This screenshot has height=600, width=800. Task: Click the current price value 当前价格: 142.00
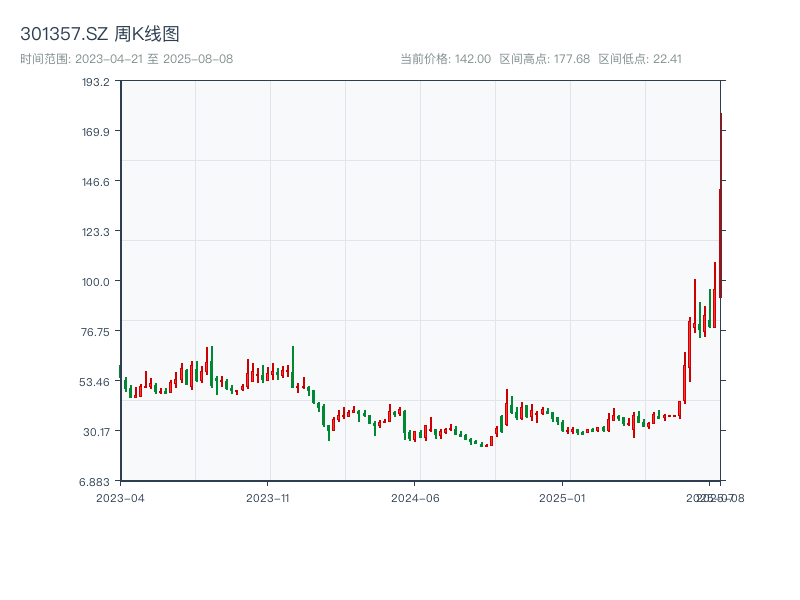pyautogui.click(x=445, y=59)
